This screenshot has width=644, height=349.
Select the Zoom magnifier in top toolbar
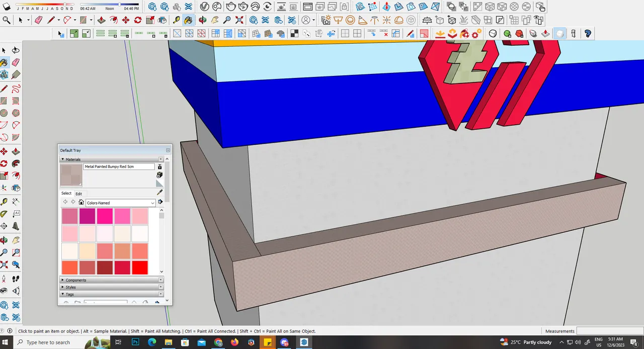[x=227, y=20]
